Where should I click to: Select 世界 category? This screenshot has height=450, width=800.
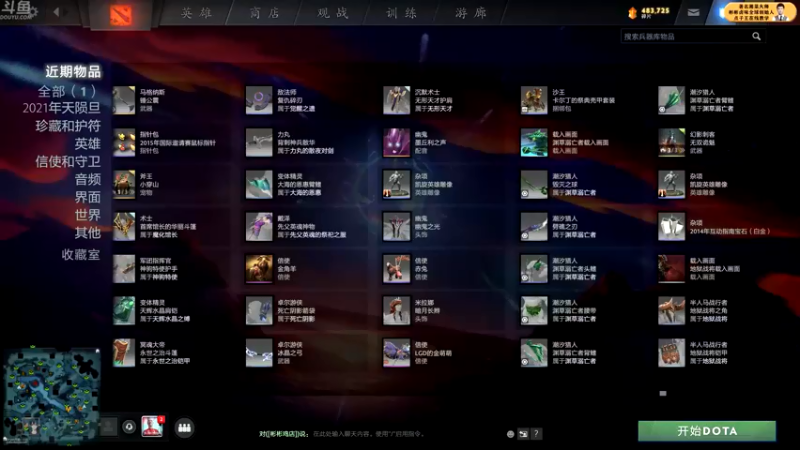click(87, 215)
